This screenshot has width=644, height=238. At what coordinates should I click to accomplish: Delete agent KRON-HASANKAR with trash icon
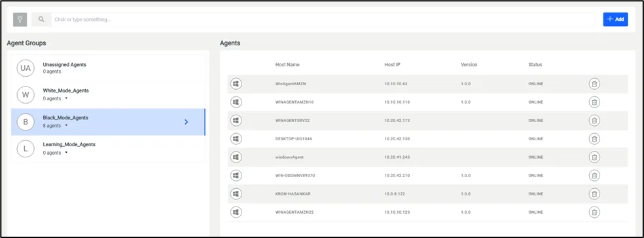tap(594, 193)
